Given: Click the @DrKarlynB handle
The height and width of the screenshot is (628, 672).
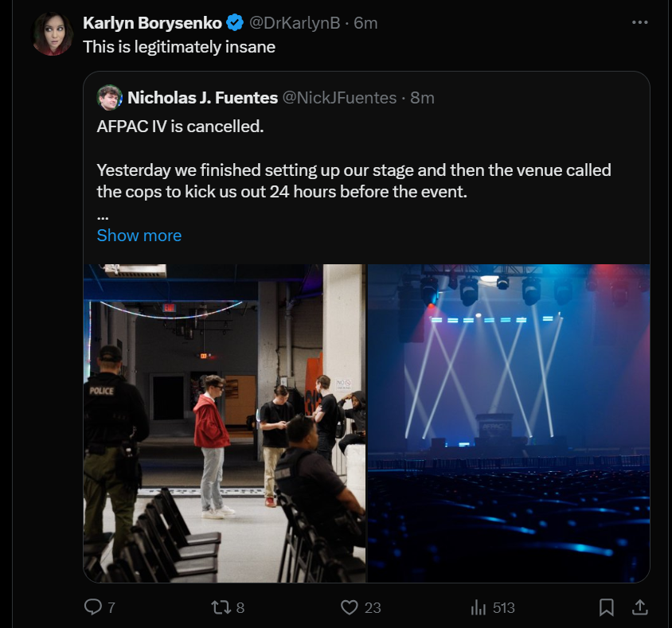Looking at the screenshot, I should click(x=295, y=23).
